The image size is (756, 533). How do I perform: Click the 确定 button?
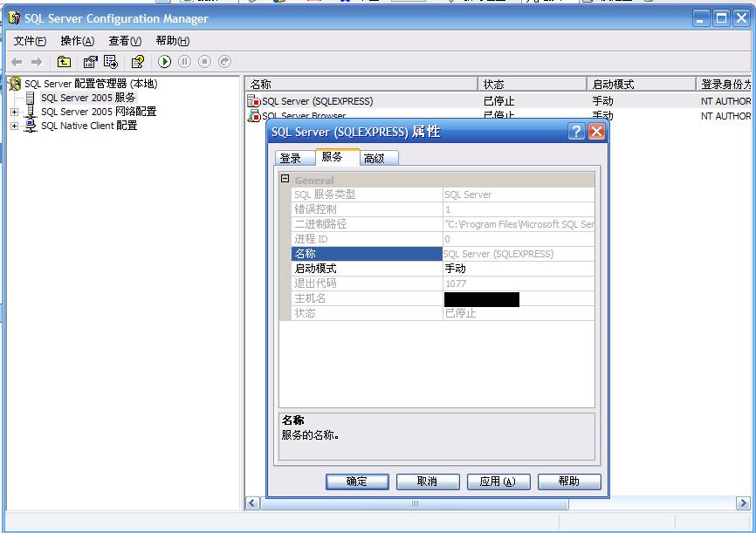357,482
